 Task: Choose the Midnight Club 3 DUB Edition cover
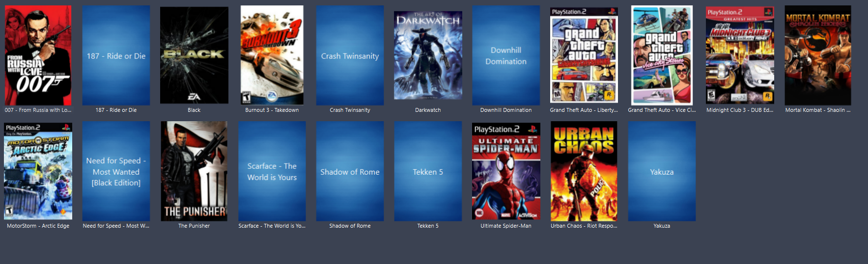(740, 55)
